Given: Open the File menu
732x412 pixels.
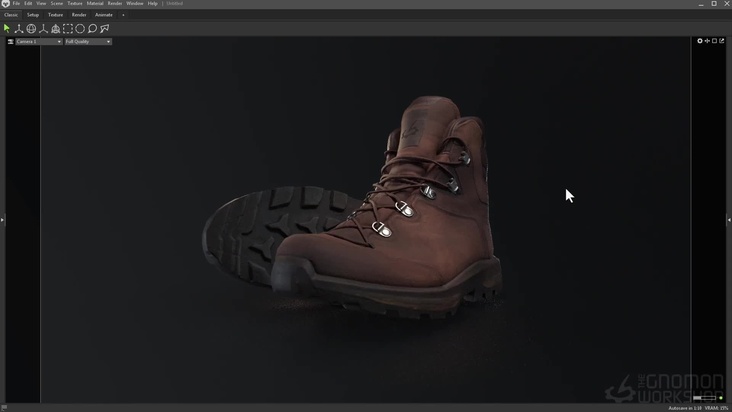Looking at the screenshot, I should coord(16,3).
